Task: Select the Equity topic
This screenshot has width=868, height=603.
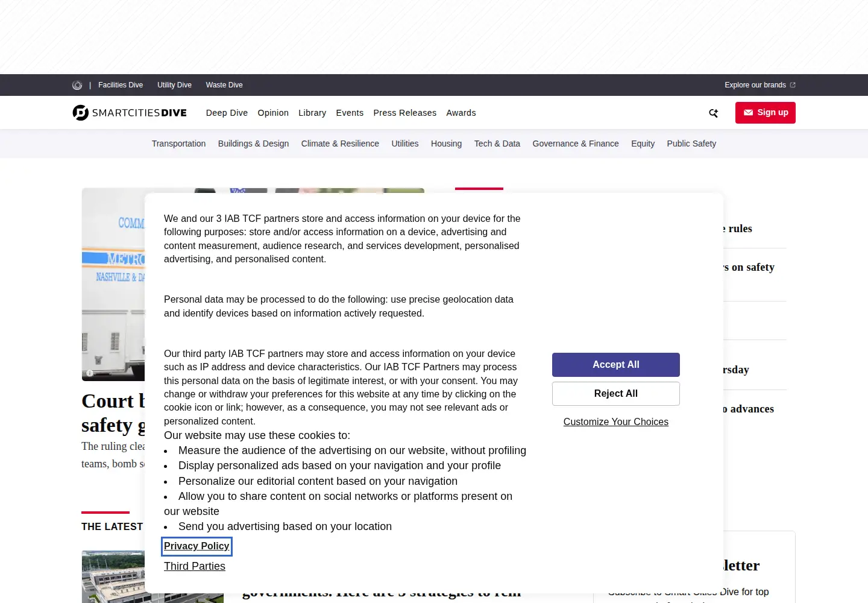Action: pyautogui.click(x=643, y=144)
